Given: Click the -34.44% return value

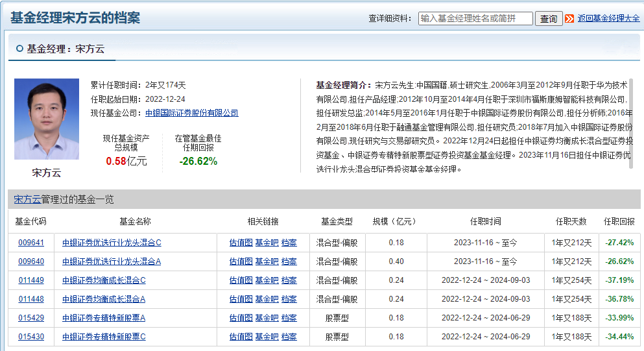Looking at the screenshot, I should [x=619, y=337].
